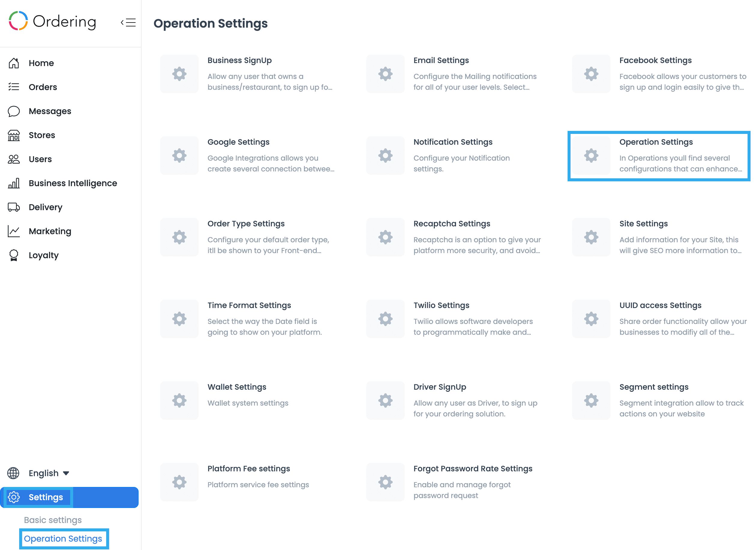The height and width of the screenshot is (550, 756).
Task: Click the Stores shop icon
Action: point(14,135)
